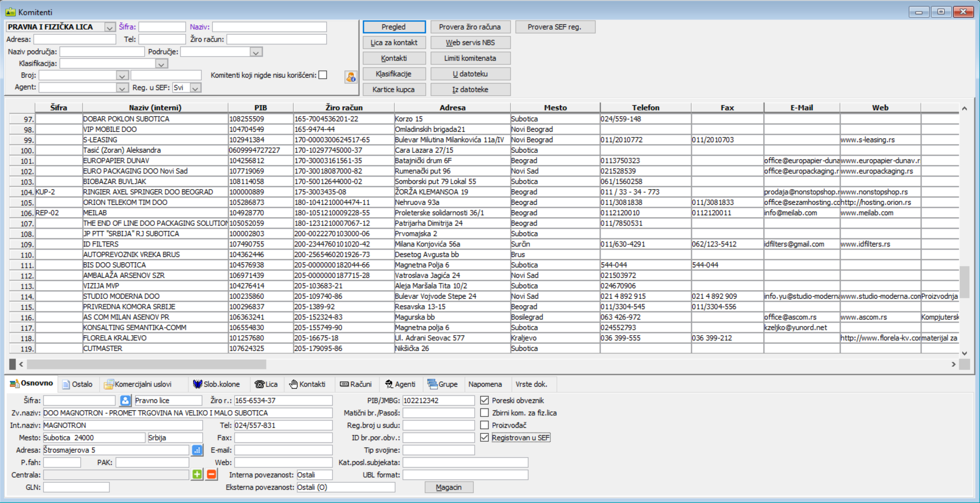Open the address lookup icon beside Adresa
Image resolution: width=980 pixels, height=503 pixels.
click(197, 450)
